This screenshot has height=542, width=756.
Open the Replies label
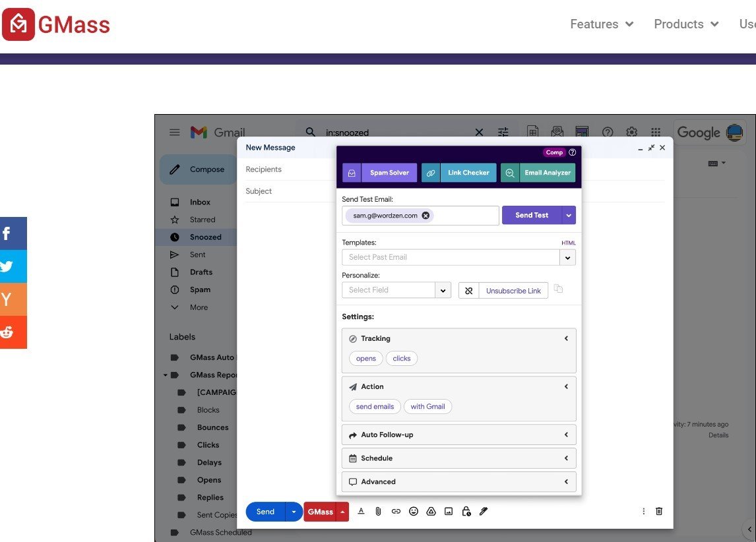210,498
